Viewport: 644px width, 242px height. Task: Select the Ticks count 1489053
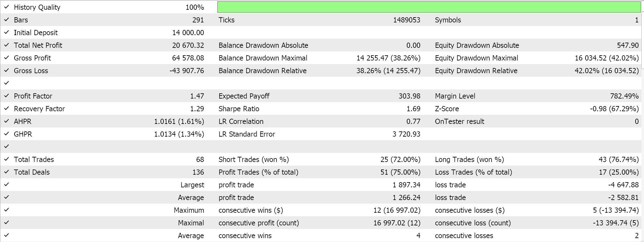point(406,20)
